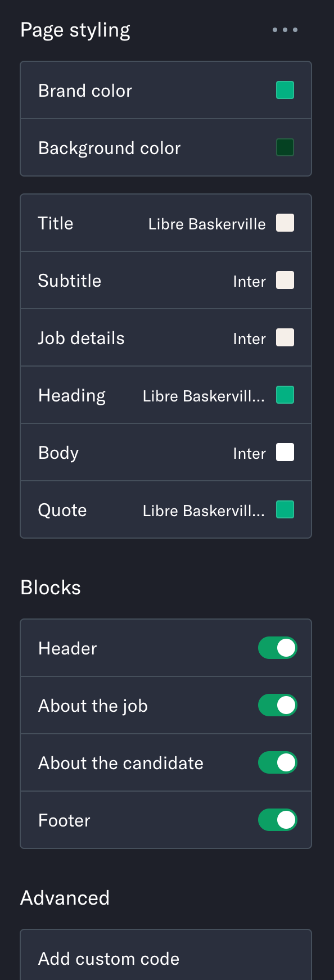334x980 pixels.
Task: Click the Title text color swatch
Action: pyautogui.click(x=285, y=223)
